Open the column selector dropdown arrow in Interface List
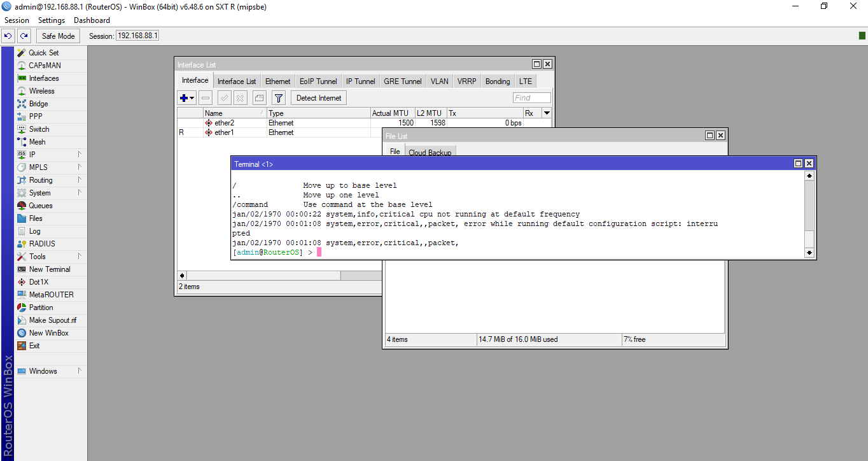This screenshot has width=868, height=461. tap(547, 113)
